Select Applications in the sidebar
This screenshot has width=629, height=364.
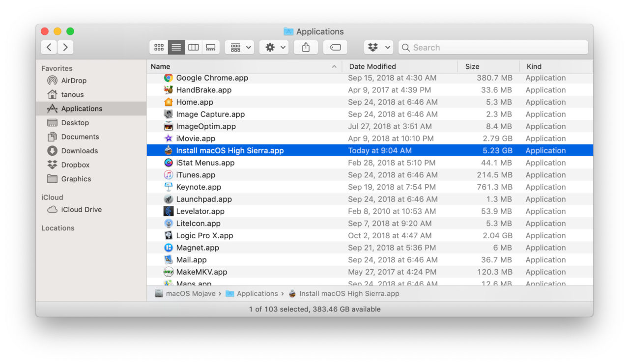[91, 109]
